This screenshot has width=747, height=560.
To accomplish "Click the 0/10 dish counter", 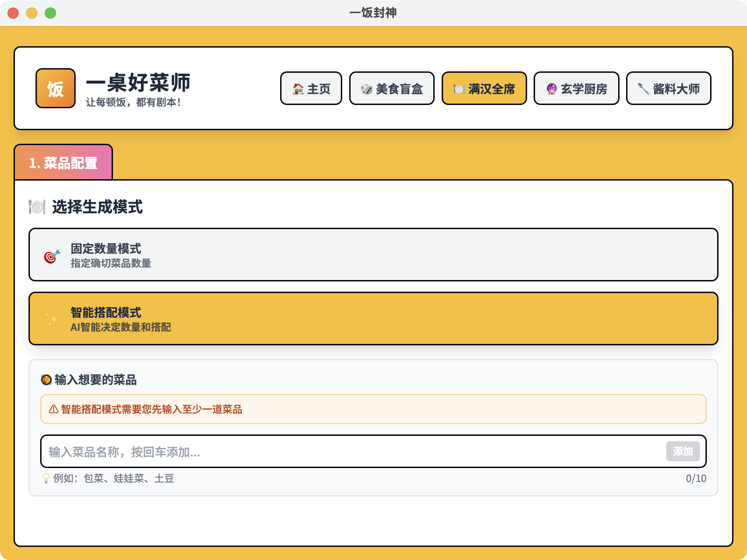I will pyautogui.click(x=696, y=478).
